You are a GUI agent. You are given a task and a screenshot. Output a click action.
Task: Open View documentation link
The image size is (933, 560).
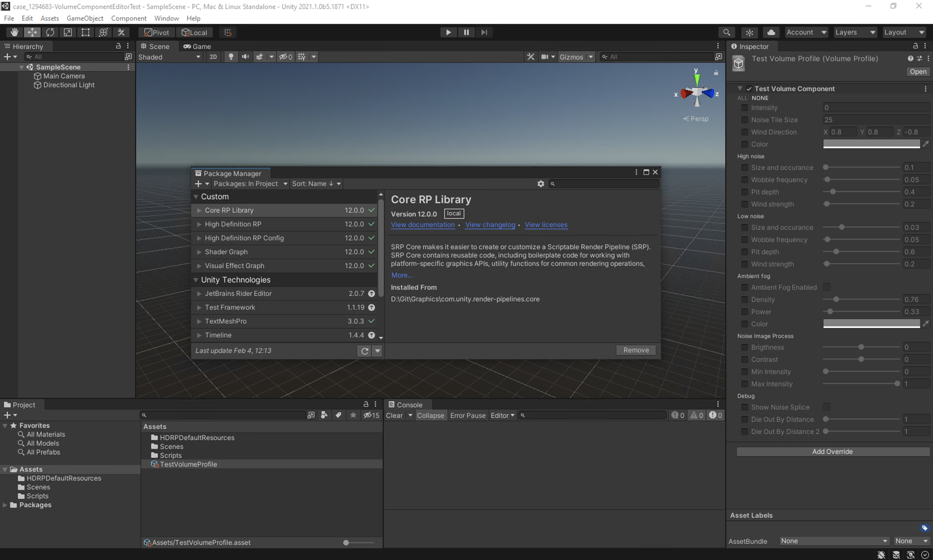pyautogui.click(x=423, y=224)
